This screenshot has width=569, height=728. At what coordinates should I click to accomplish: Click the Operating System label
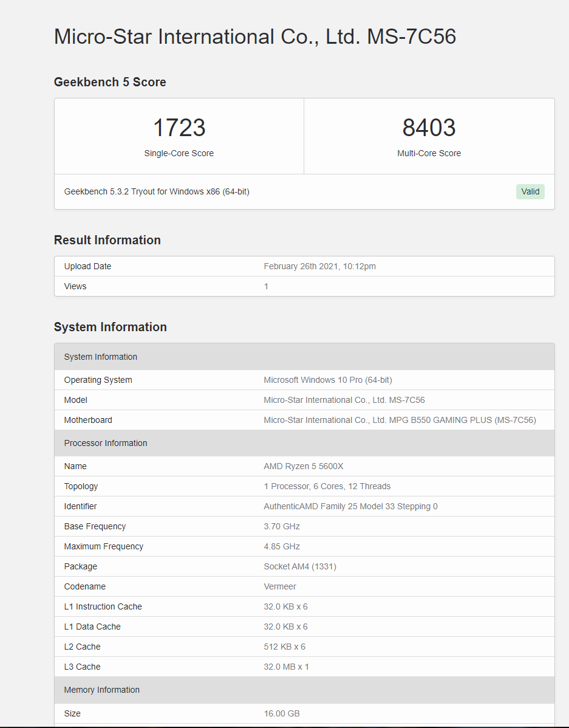pyautogui.click(x=98, y=380)
